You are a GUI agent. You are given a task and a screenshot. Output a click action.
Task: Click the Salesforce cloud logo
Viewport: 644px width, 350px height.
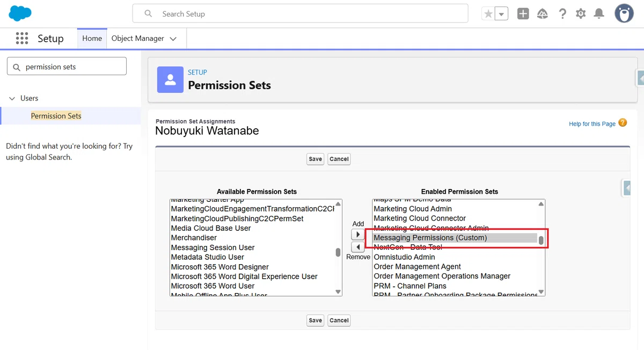tap(20, 13)
